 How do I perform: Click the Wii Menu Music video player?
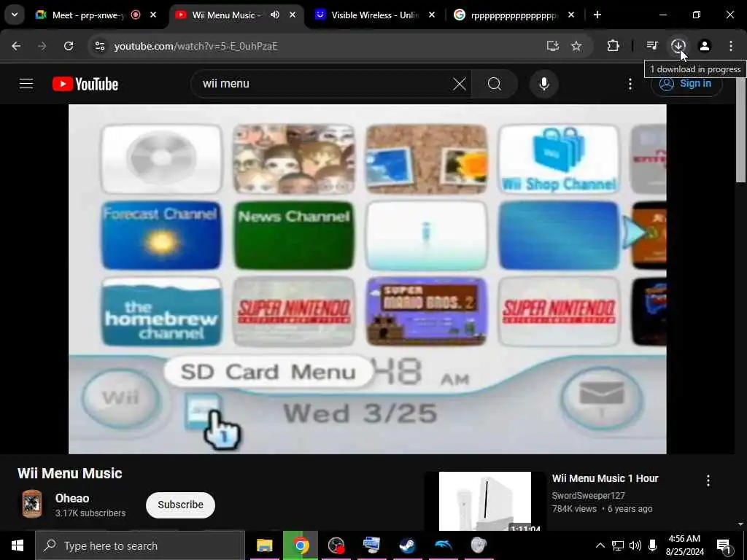(368, 279)
